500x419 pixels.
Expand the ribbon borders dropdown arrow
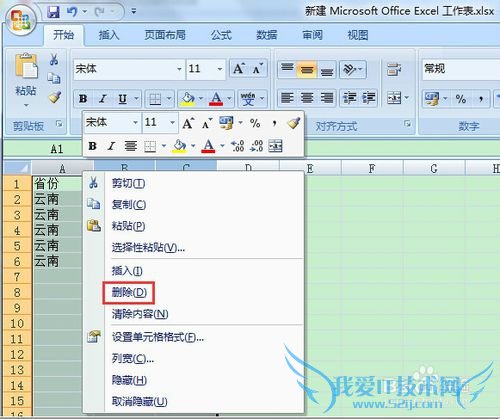(x=169, y=99)
